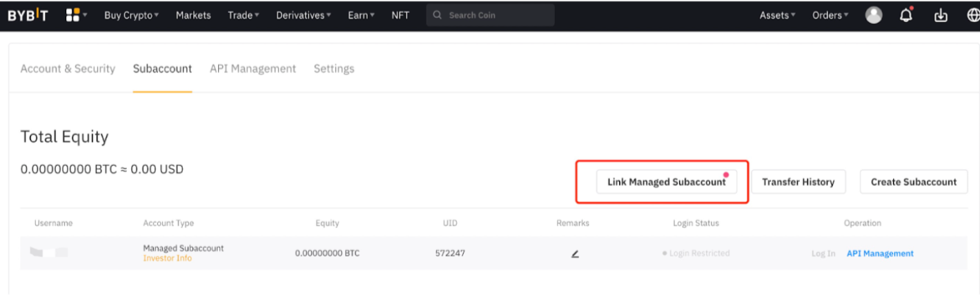Expand the Buy Crypto dropdown

click(x=131, y=15)
